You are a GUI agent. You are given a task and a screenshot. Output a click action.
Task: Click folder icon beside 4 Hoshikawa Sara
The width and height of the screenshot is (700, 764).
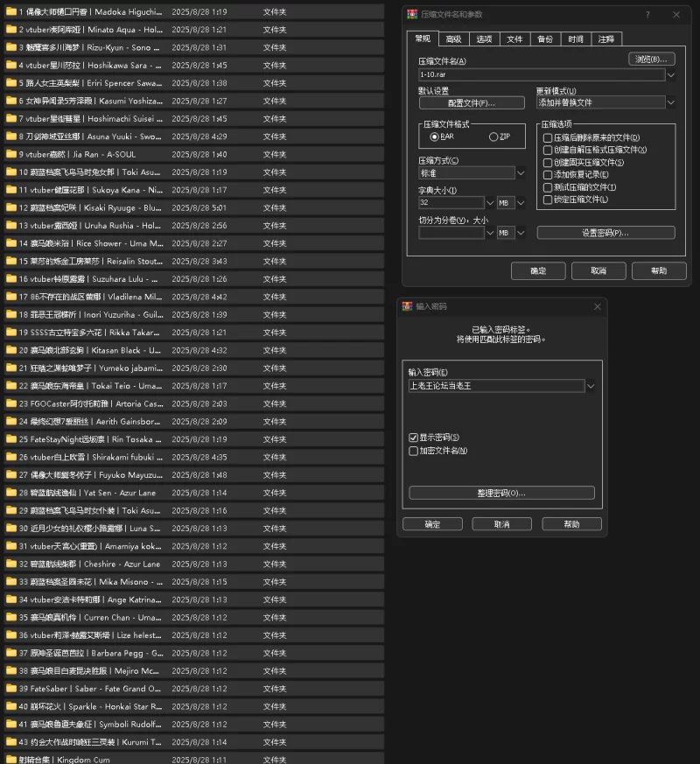point(10,65)
